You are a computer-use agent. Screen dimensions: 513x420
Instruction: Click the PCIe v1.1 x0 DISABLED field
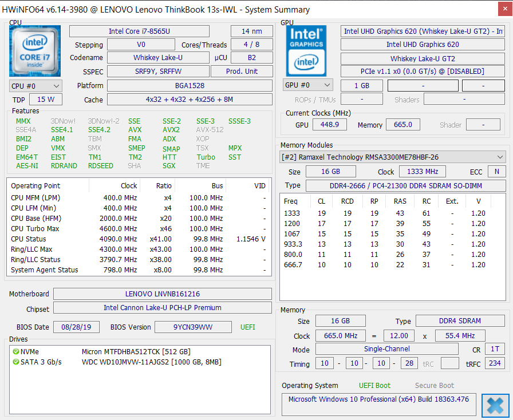coord(423,72)
